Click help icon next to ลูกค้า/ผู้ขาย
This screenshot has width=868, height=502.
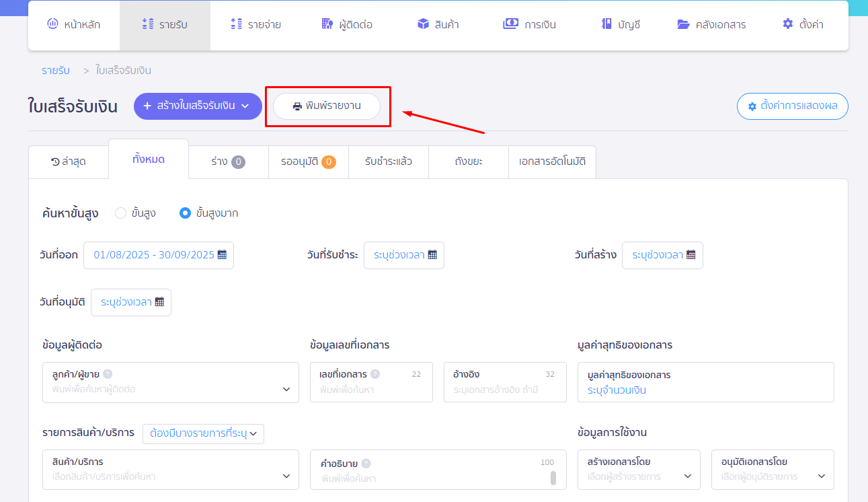(x=108, y=374)
